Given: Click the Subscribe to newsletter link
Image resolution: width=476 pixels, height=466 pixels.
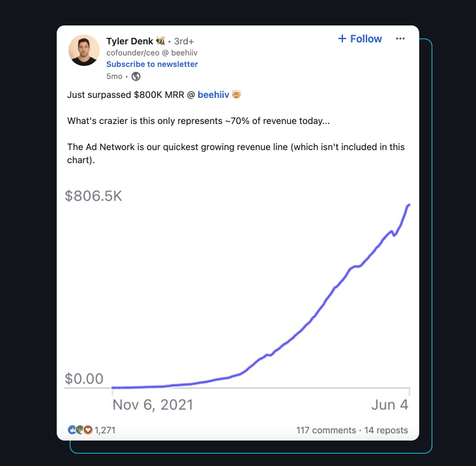Looking at the screenshot, I should 152,64.
